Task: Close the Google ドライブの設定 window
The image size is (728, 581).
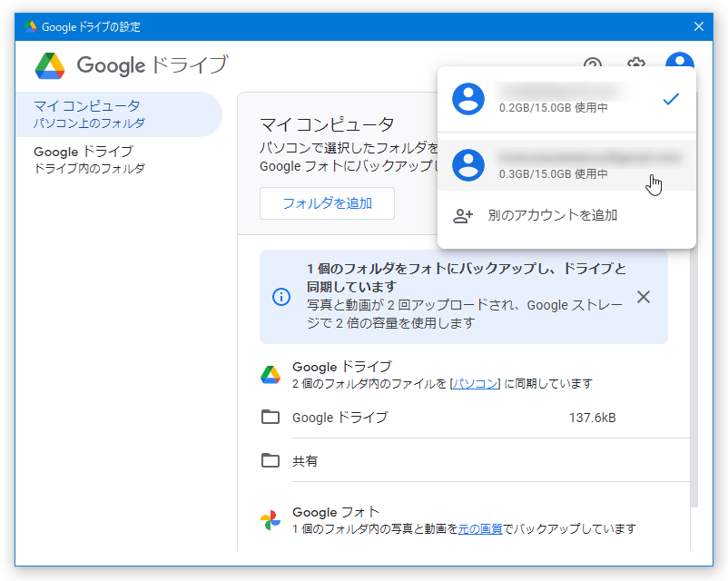Action: point(699,26)
